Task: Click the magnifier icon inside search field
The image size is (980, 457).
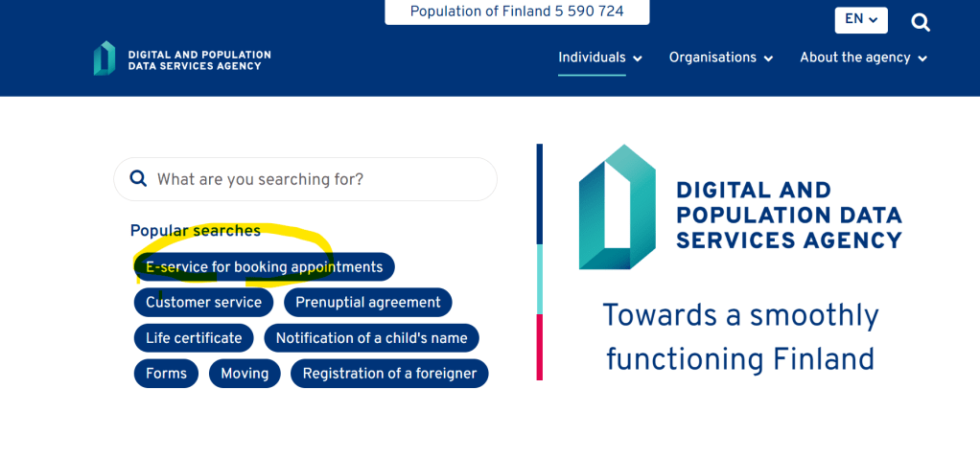Action: 138,179
